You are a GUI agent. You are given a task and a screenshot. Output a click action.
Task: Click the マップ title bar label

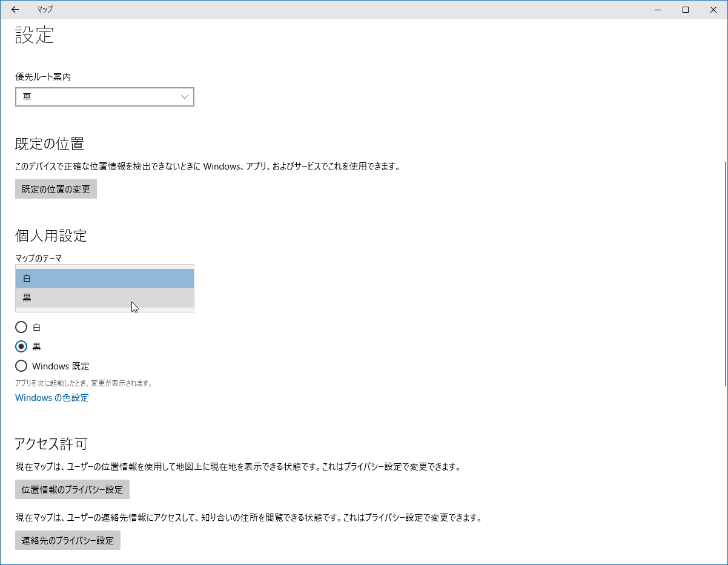click(45, 10)
